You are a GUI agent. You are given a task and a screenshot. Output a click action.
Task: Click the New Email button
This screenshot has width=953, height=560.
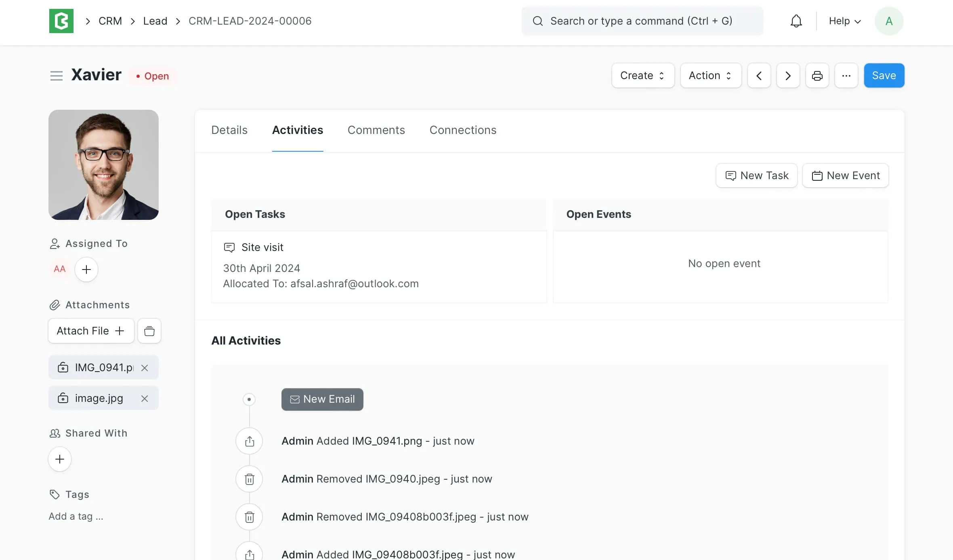point(322,399)
